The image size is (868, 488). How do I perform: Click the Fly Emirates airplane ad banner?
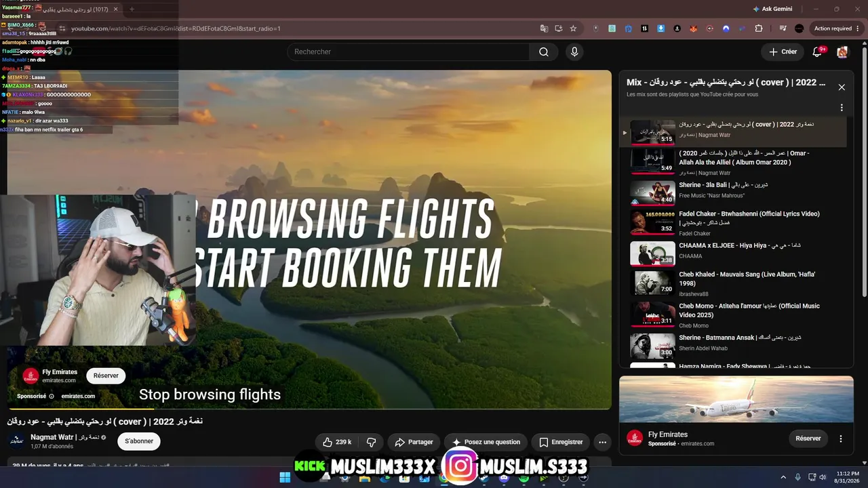(736, 400)
